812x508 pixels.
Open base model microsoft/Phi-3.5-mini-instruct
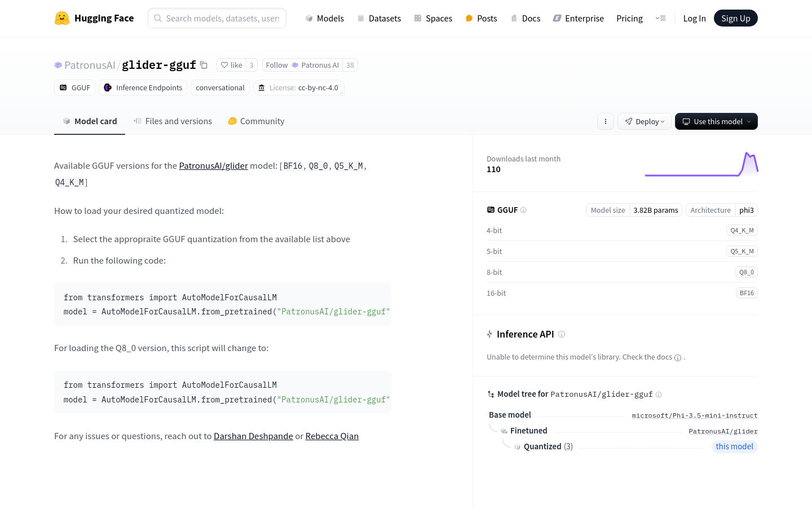pos(695,415)
